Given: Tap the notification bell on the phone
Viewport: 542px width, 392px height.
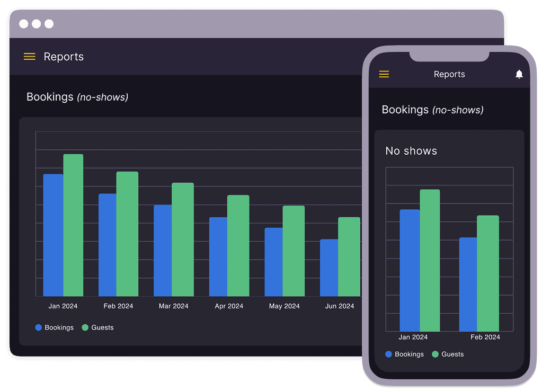Looking at the screenshot, I should pos(519,74).
